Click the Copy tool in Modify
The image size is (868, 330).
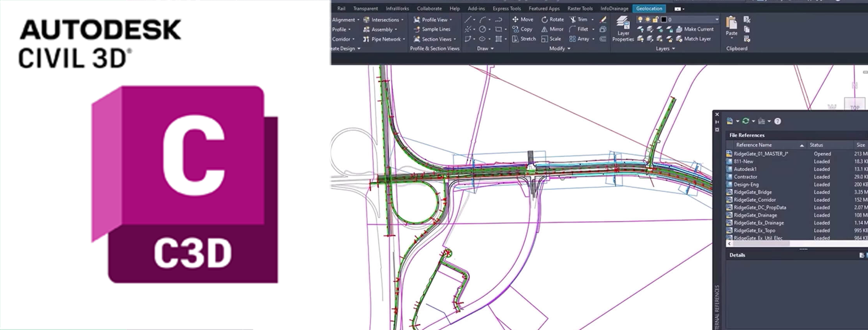[x=522, y=29]
